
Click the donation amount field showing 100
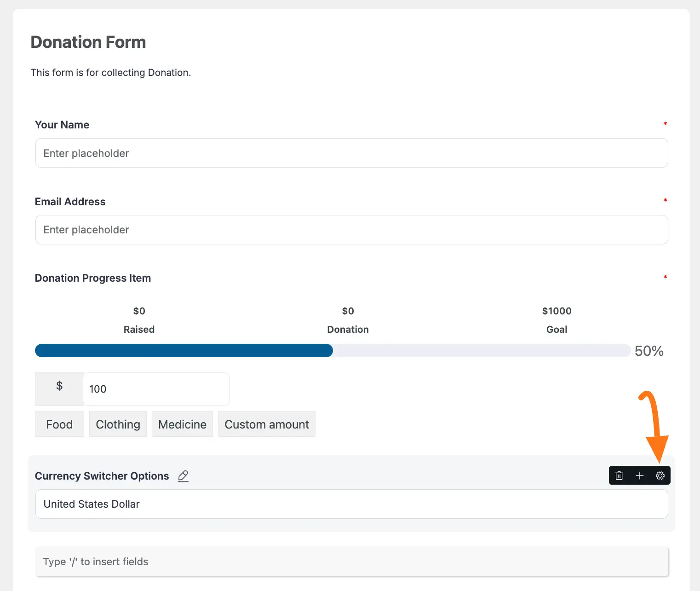point(156,389)
